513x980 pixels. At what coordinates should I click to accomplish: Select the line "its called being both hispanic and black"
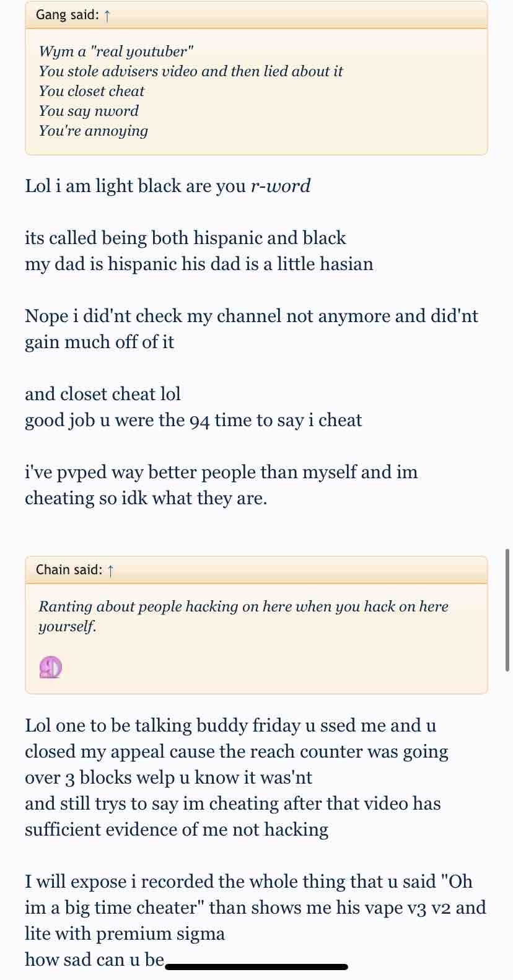point(185,238)
